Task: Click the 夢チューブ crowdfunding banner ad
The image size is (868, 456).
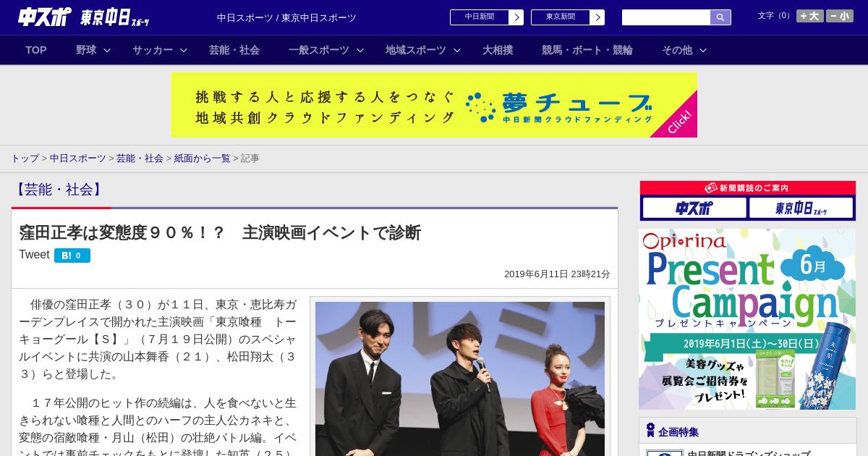Action: 434,105
